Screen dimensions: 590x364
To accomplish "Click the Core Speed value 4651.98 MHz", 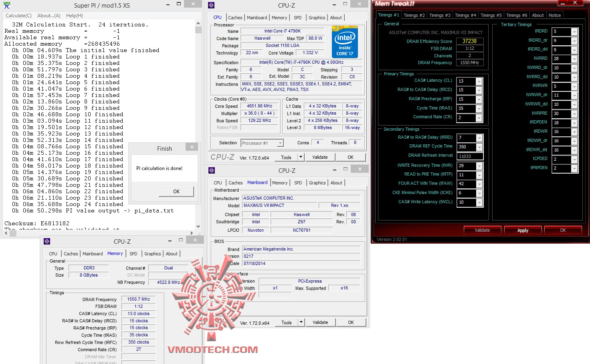I will 259,106.
